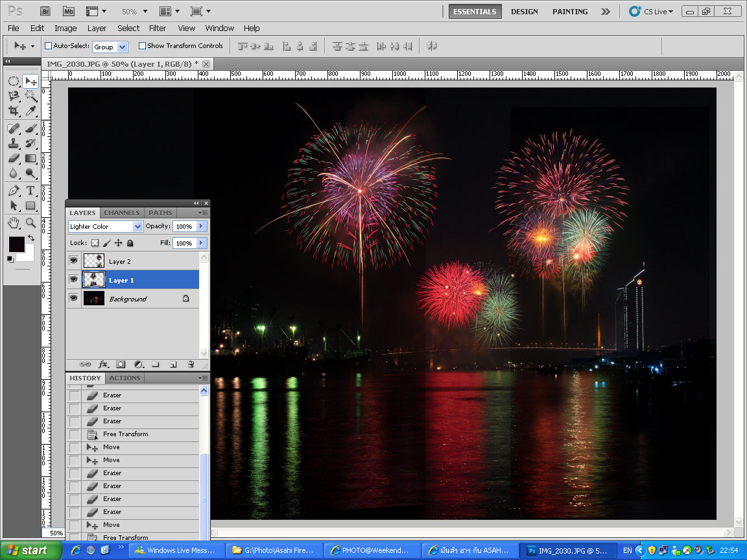Open the Filter menu
The width and height of the screenshot is (747, 560).
coord(158,28)
